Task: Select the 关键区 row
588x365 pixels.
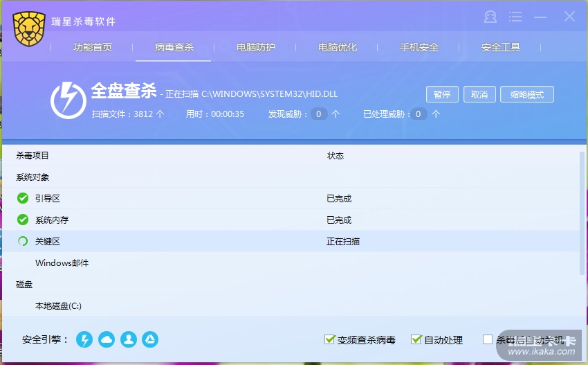Action: pos(291,241)
